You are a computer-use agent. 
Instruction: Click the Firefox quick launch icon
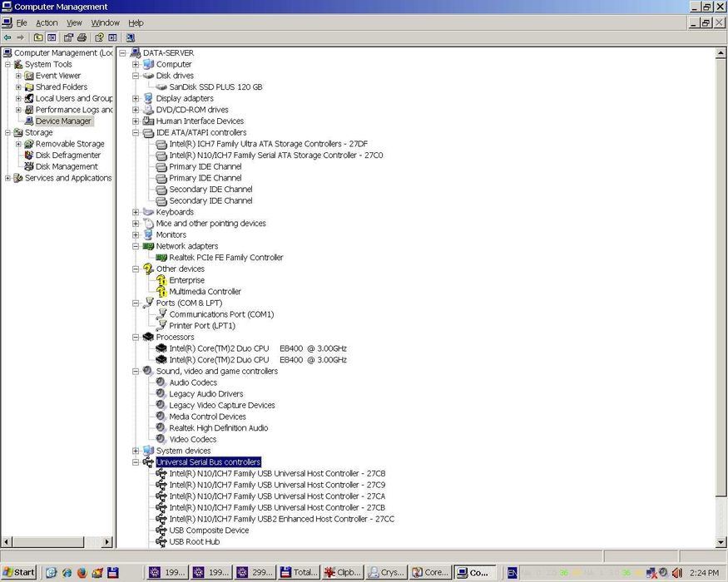click(x=82, y=573)
